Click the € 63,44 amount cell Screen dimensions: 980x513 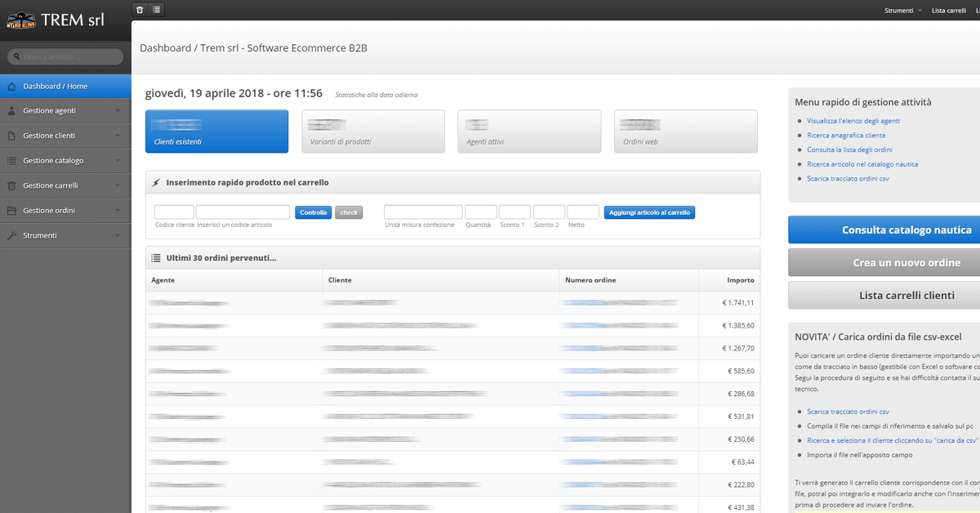729,462
